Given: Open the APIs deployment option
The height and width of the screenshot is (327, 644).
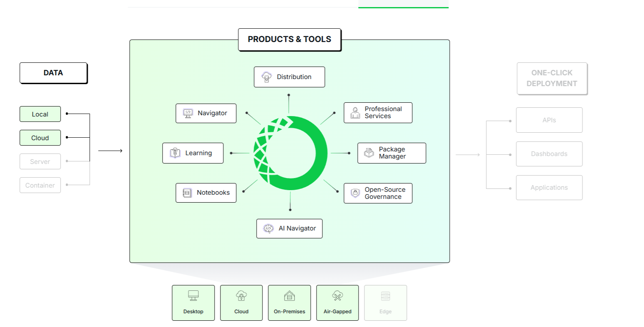Looking at the screenshot, I should 549,120.
